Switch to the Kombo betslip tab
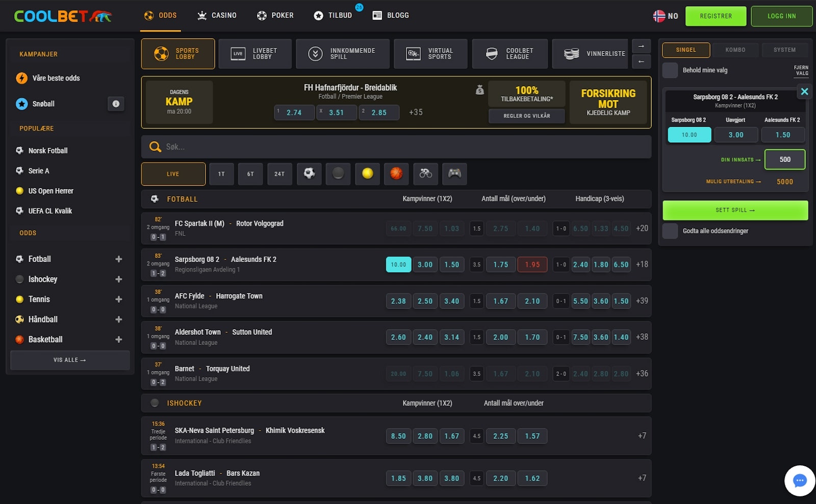816x504 pixels. [735, 50]
